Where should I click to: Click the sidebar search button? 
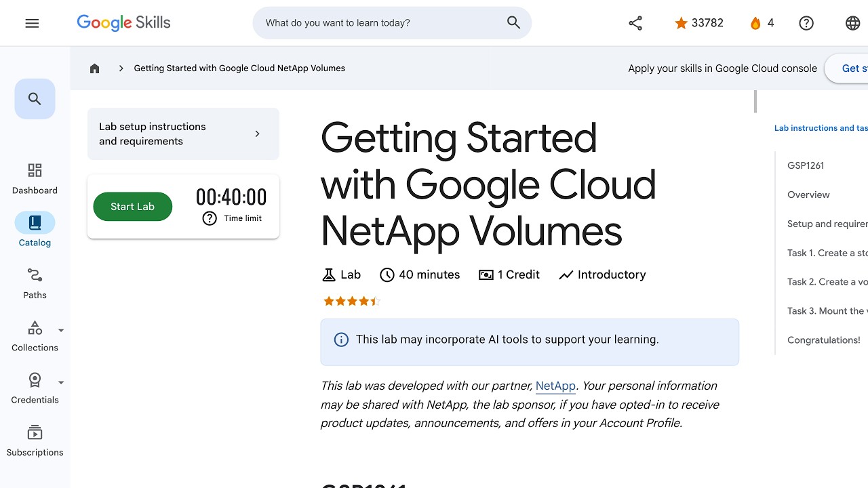point(35,99)
